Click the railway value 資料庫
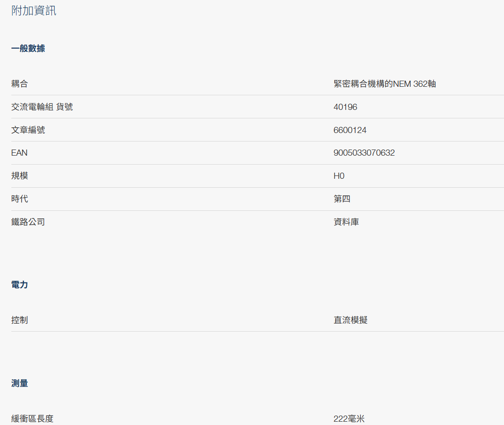The width and height of the screenshot is (504, 425). point(347,221)
